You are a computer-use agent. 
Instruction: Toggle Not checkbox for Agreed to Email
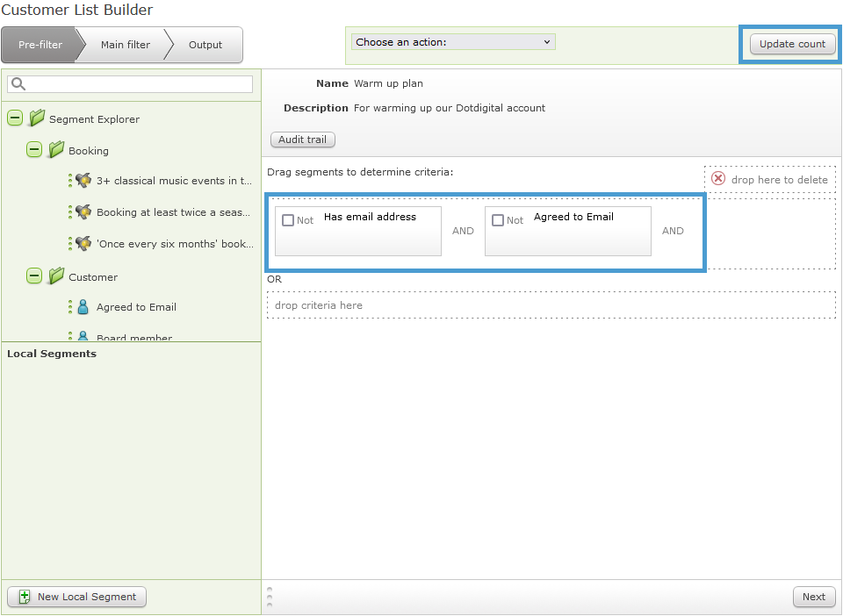click(x=498, y=220)
